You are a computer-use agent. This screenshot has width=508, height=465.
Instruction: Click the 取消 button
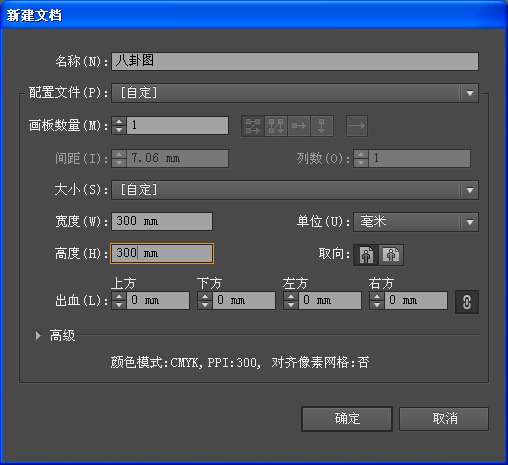(444, 419)
